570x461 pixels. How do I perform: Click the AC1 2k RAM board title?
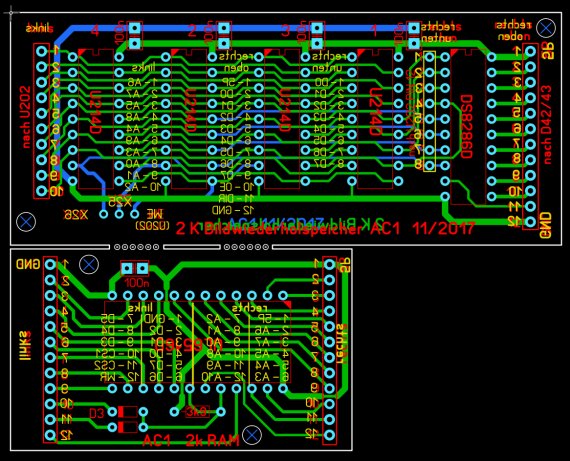[191, 440]
